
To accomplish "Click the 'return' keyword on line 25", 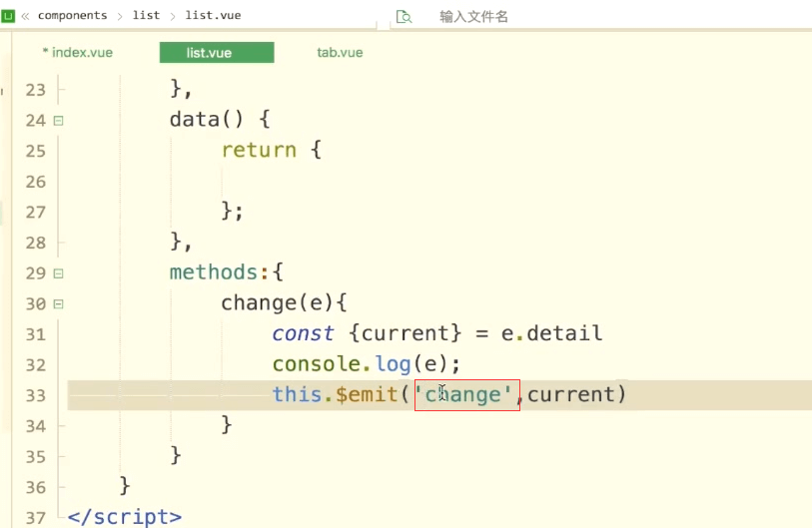I will [x=259, y=150].
